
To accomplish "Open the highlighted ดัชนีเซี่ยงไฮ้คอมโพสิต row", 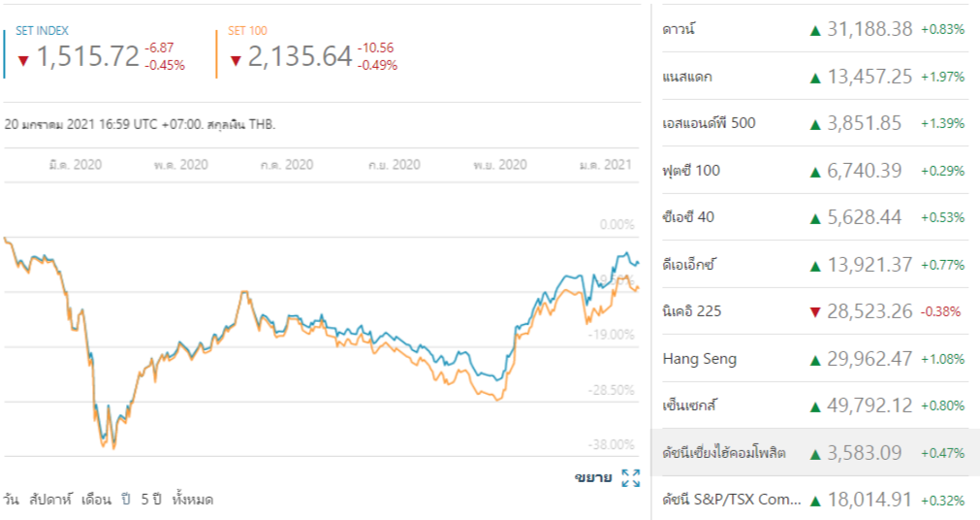I will tap(724, 453).
